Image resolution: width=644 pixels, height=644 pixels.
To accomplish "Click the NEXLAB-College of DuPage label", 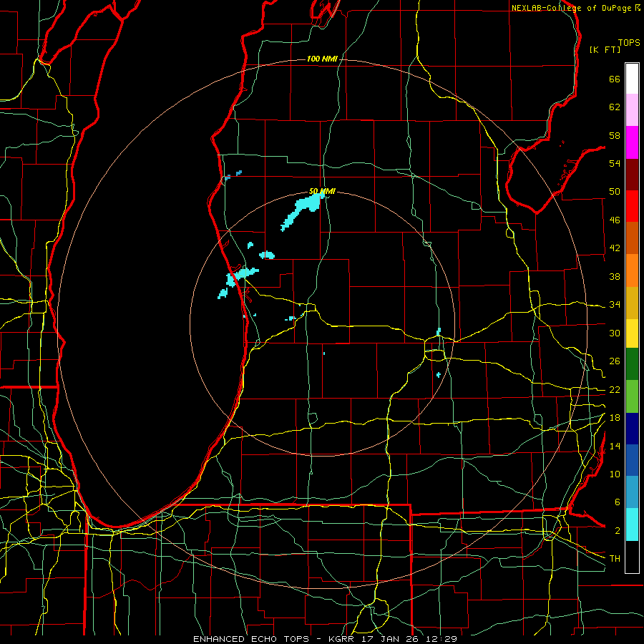I will [x=572, y=8].
